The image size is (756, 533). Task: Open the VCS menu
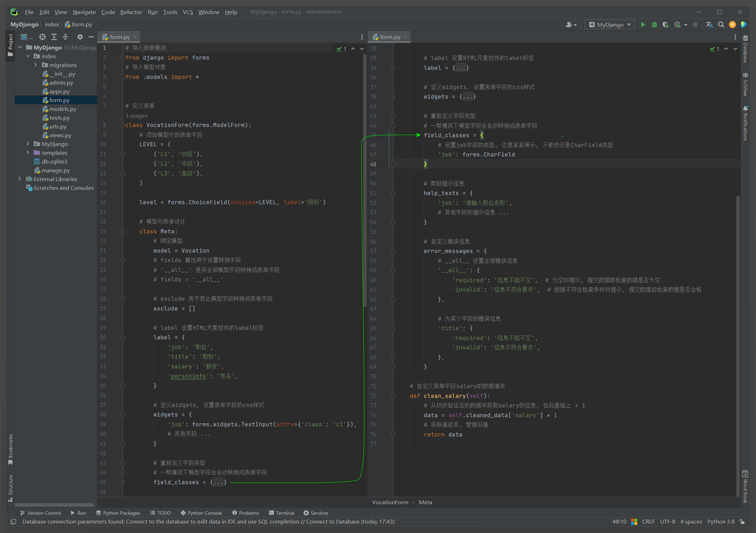pos(188,12)
